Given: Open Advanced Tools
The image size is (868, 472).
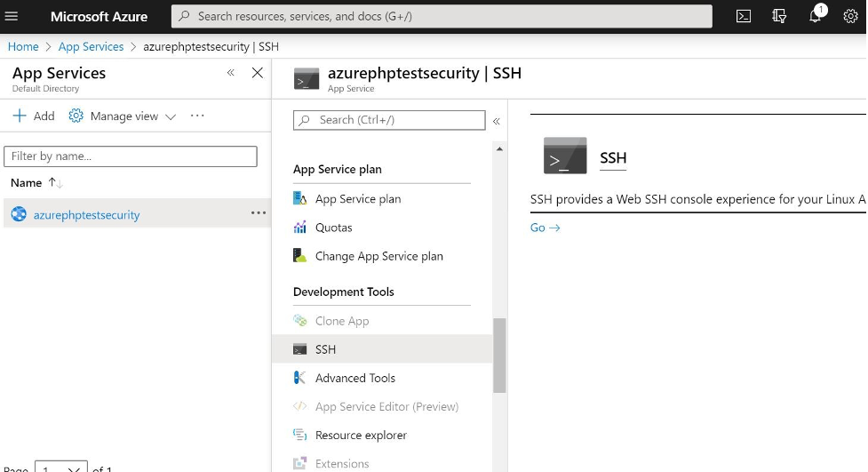Looking at the screenshot, I should tap(355, 379).
